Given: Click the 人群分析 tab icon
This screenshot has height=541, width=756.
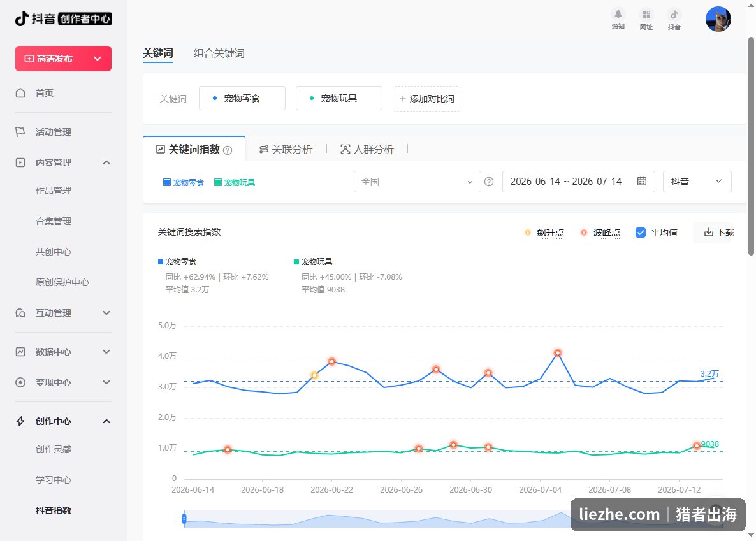Looking at the screenshot, I should click(345, 150).
